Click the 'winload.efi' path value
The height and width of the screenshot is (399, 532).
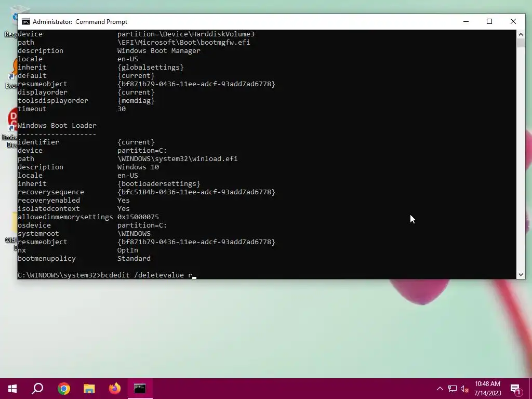click(178, 159)
